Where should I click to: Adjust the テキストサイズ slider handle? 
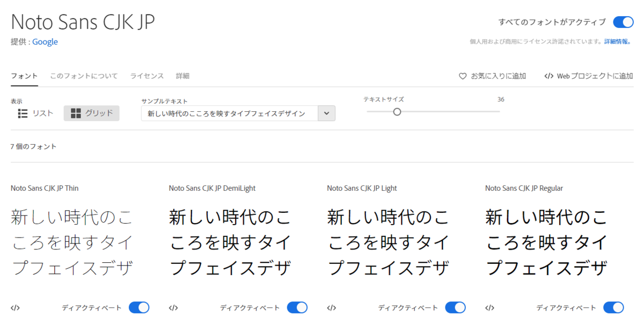[397, 112]
